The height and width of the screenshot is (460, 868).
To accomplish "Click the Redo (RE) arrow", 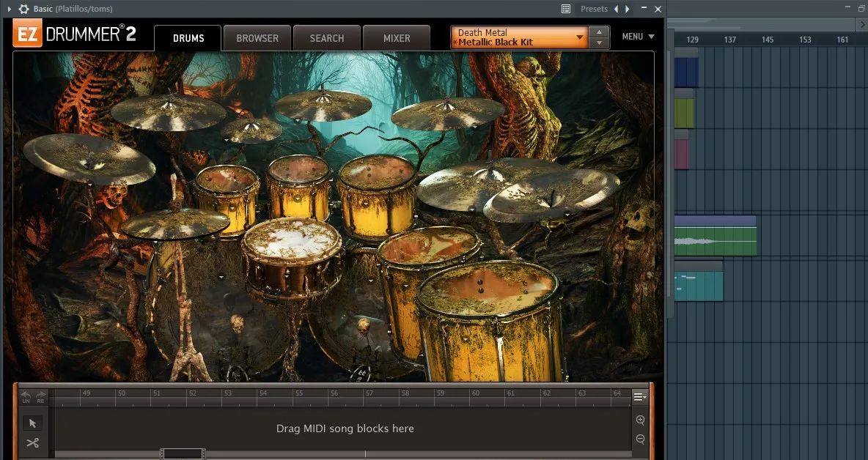I will click(x=40, y=397).
